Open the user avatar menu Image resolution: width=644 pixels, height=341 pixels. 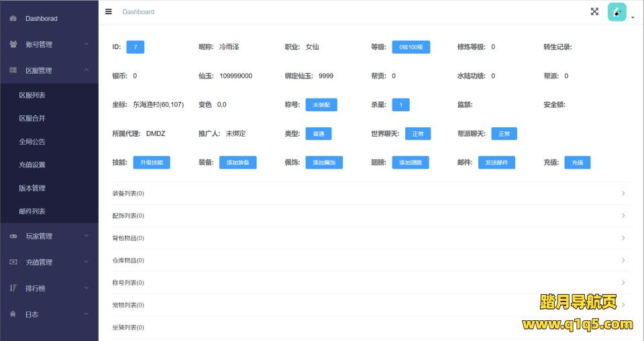pos(618,12)
